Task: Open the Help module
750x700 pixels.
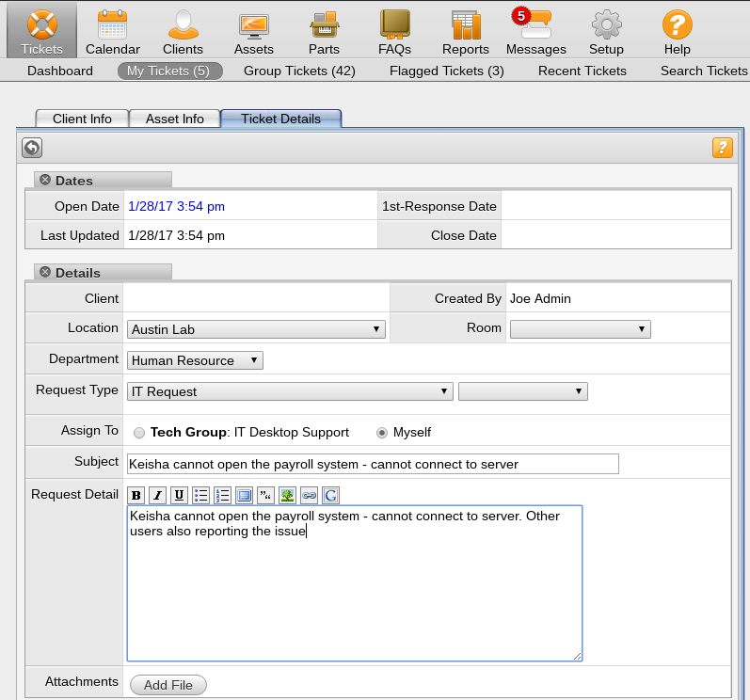Action: click(x=677, y=32)
